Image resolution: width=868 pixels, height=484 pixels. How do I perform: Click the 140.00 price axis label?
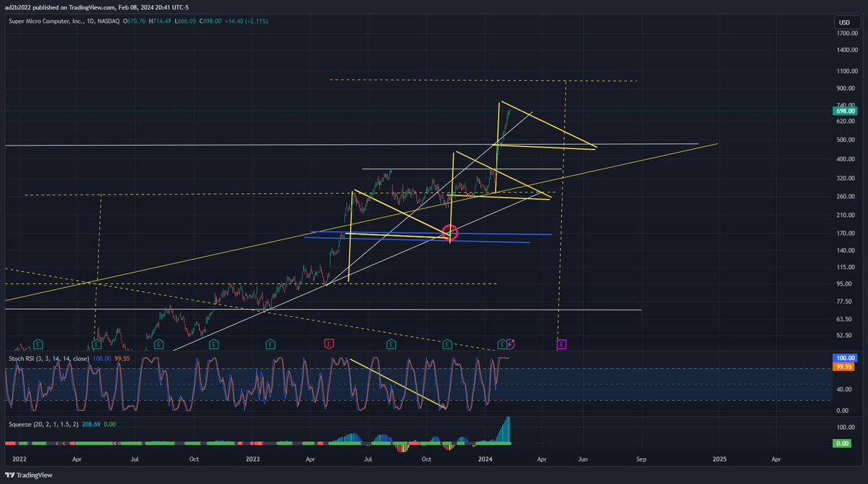pyautogui.click(x=846, y=250)
